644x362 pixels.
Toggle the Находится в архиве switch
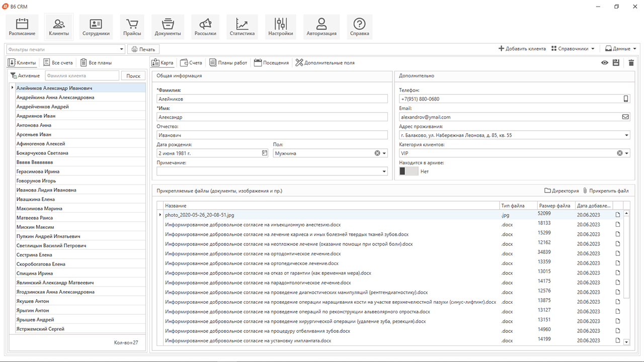click(x=408, y=171)
